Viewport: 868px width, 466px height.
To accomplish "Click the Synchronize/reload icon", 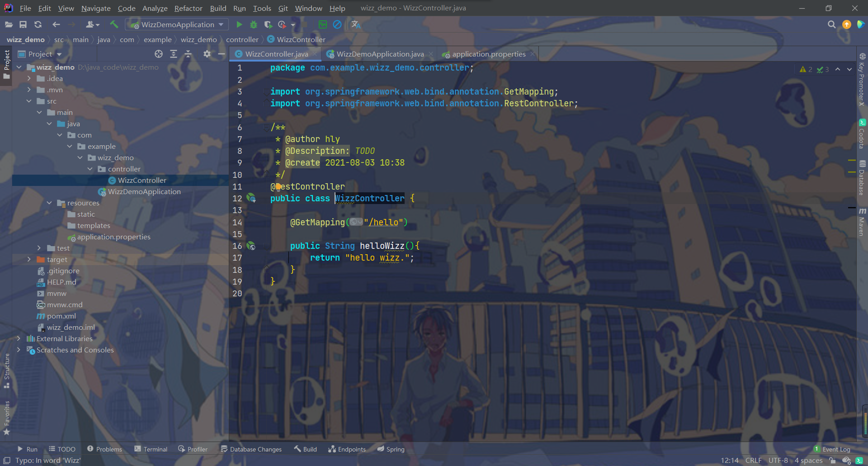I will (x=38, y=24).
